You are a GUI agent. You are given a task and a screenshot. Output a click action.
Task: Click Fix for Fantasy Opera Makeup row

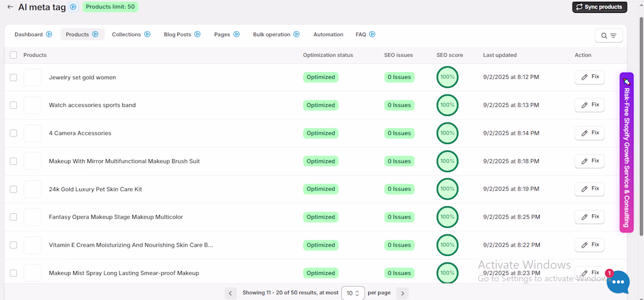590,217
